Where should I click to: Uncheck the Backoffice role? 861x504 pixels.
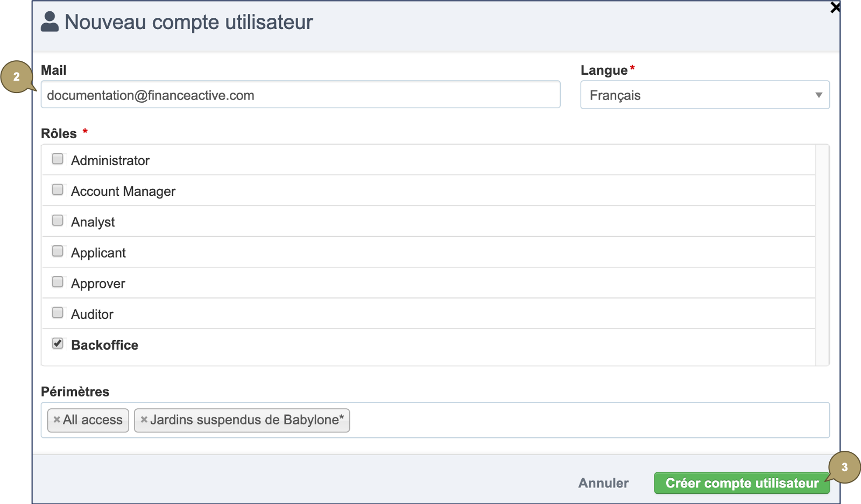[58, 343]
